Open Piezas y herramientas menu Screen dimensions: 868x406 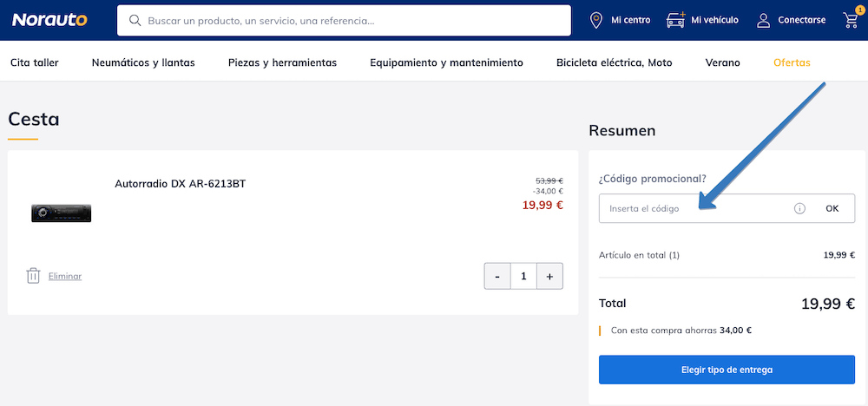coord(282,62)
